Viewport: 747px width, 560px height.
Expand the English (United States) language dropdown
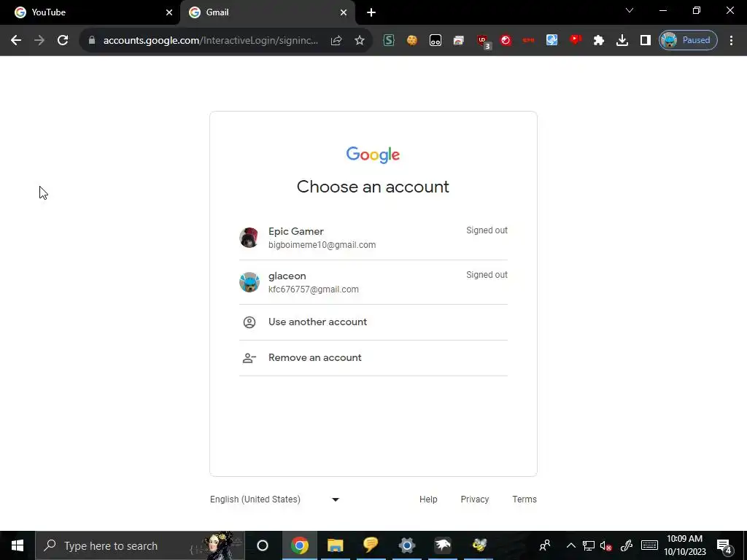[x=275, y=499]
